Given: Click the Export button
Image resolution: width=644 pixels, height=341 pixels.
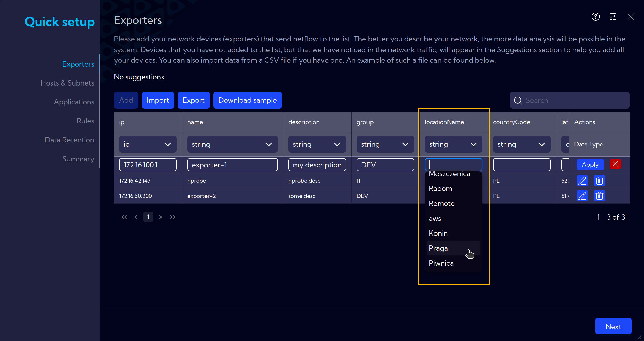Looking at the screenshot, I should click(x=194, y=100).
